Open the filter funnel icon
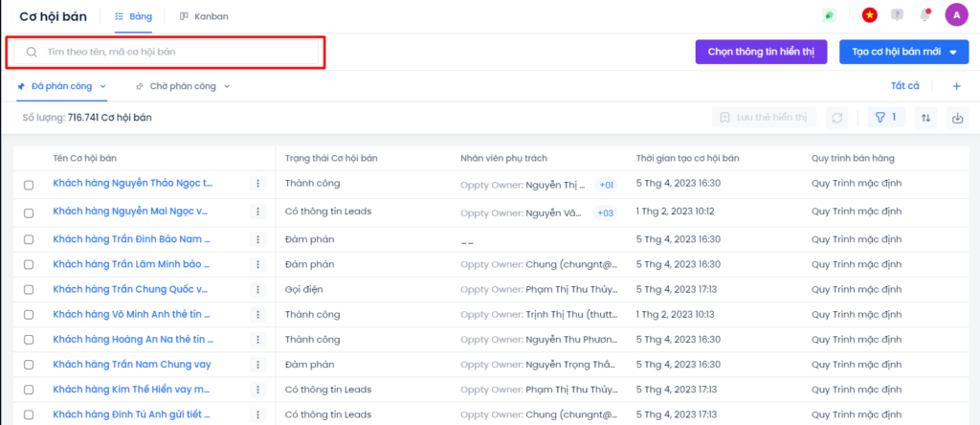The height and width of the screenshot is (425, 980). tap(885, 118)
